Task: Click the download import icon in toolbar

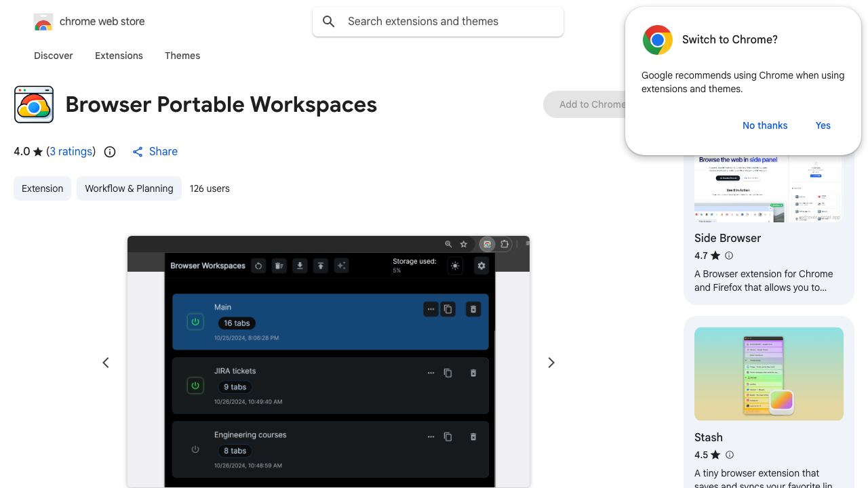Action: pyautogui.click(x=300, y=266)
